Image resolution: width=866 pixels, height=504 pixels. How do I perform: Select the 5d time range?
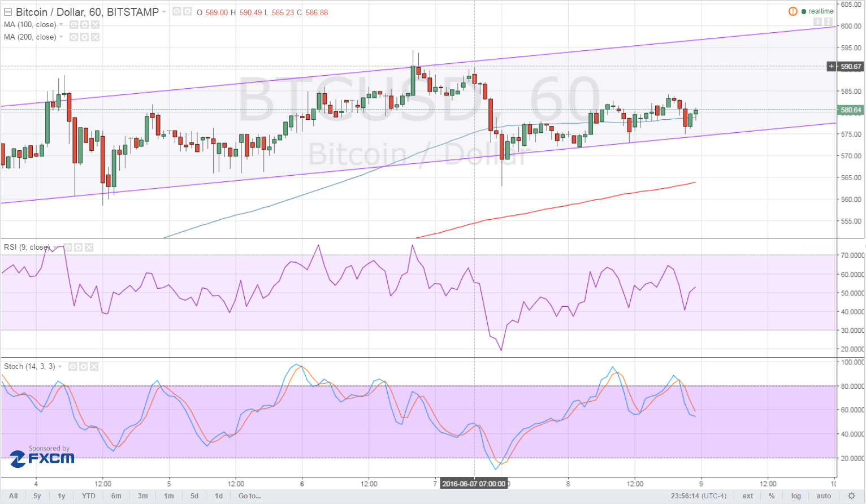pos(194,496)
